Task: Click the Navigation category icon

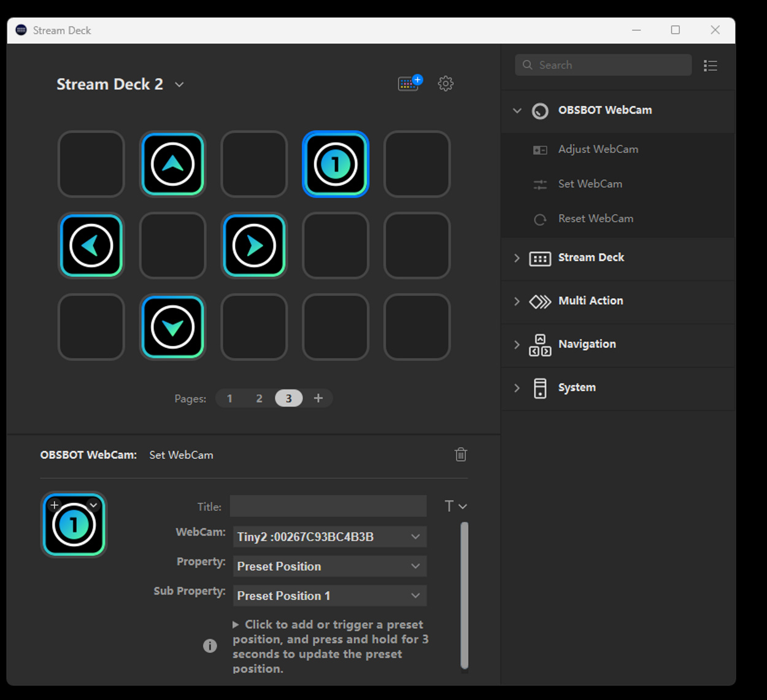Action: pos(539,345)
